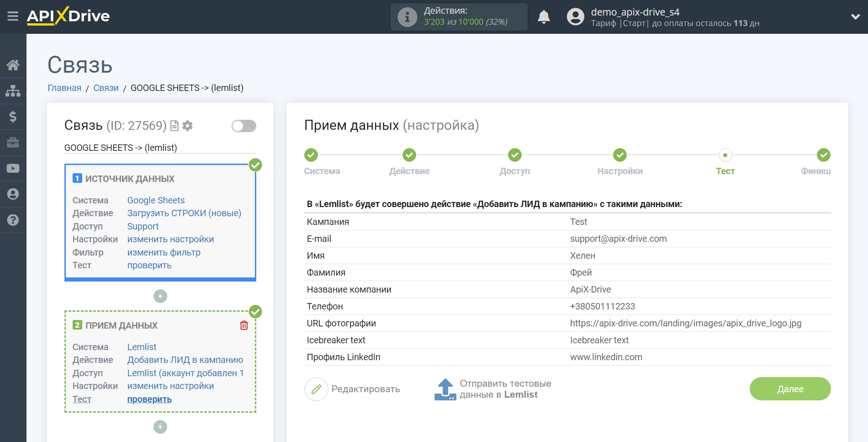Add step between source and receiver

(160, 296)
